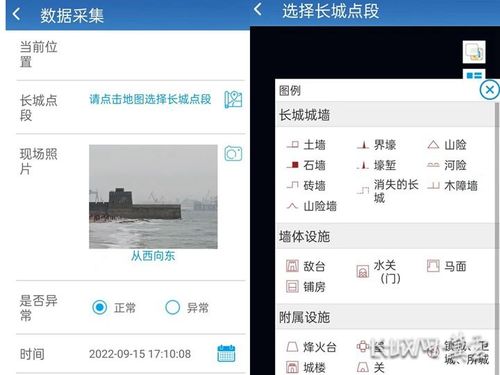Click 请点击地图选择长城点段 link

pyautogui.click(x=150, y=99)
